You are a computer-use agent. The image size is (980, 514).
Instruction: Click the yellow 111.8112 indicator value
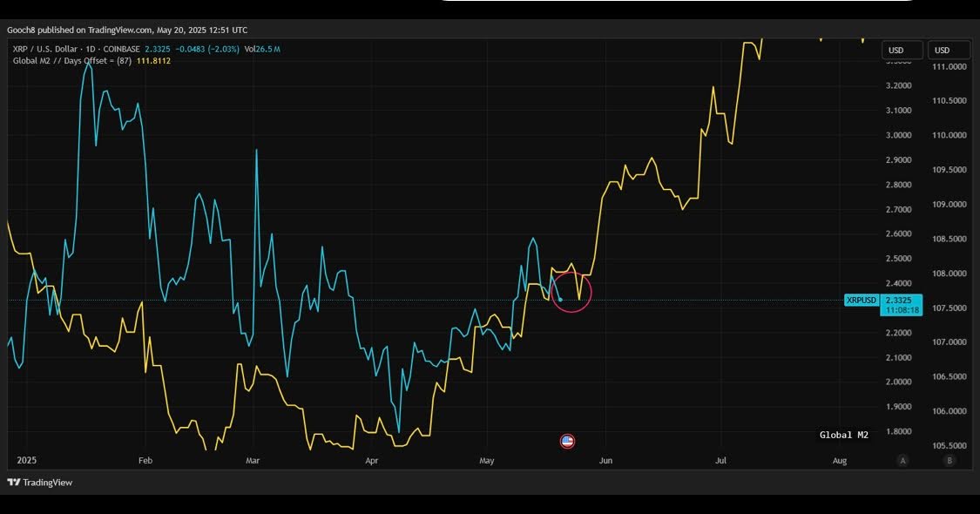coord(153,61)
